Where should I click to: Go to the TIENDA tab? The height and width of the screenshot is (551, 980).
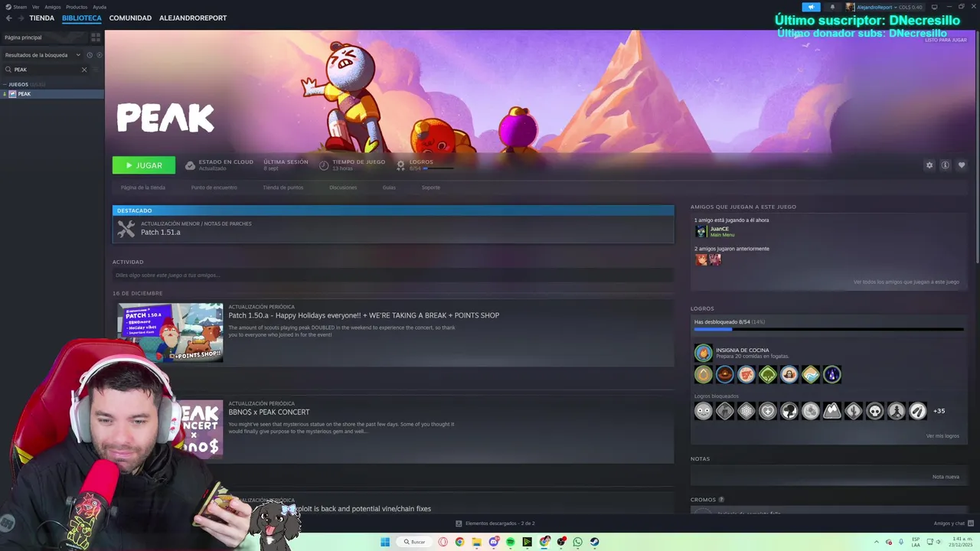[42, 18]
